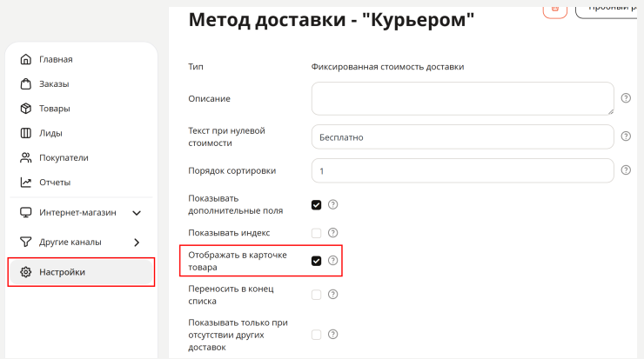The height and width of the screenshot is (359, 644).
Task: Expand Интернет-магазин chevron down
Action: click(x=137, y=213)
